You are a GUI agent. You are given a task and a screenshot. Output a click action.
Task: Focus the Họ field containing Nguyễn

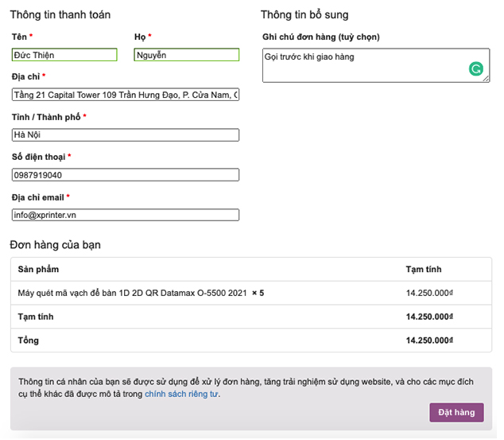pos(186,55)
